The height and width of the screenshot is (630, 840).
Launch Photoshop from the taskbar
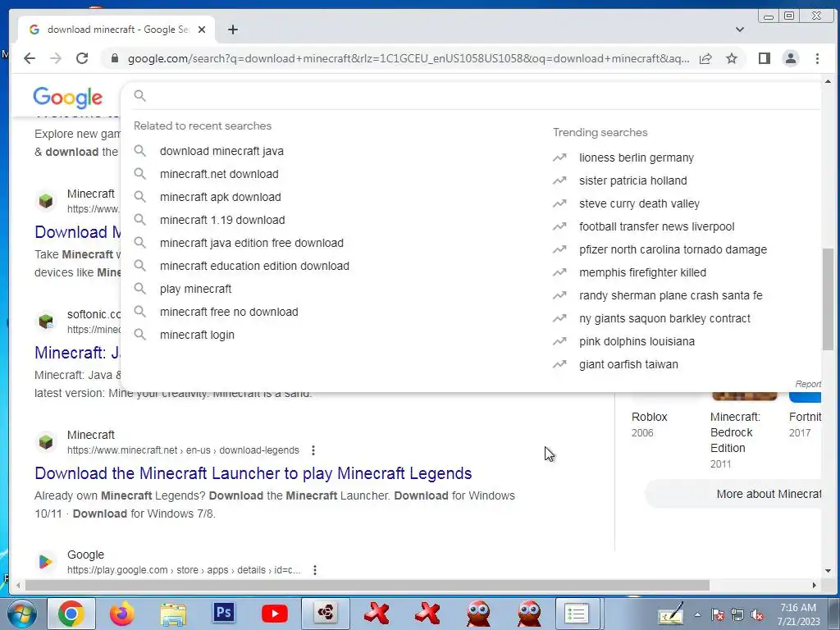(223, 614)
